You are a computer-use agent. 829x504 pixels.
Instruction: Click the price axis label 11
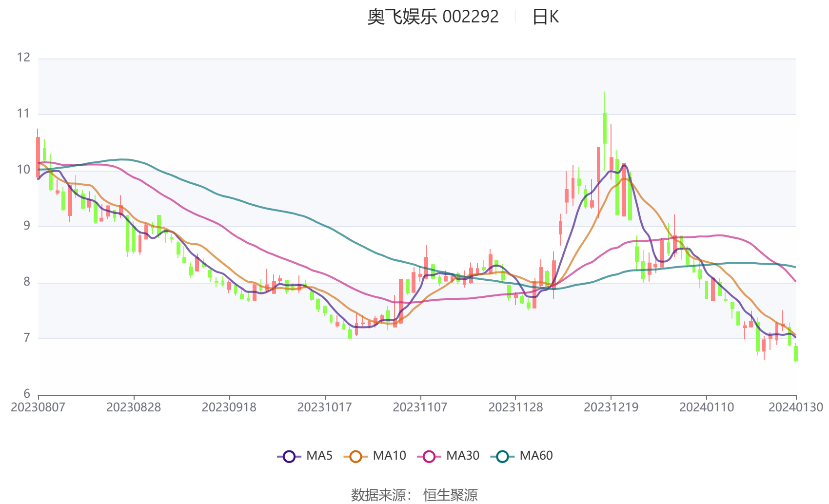(x=23, y=114)
